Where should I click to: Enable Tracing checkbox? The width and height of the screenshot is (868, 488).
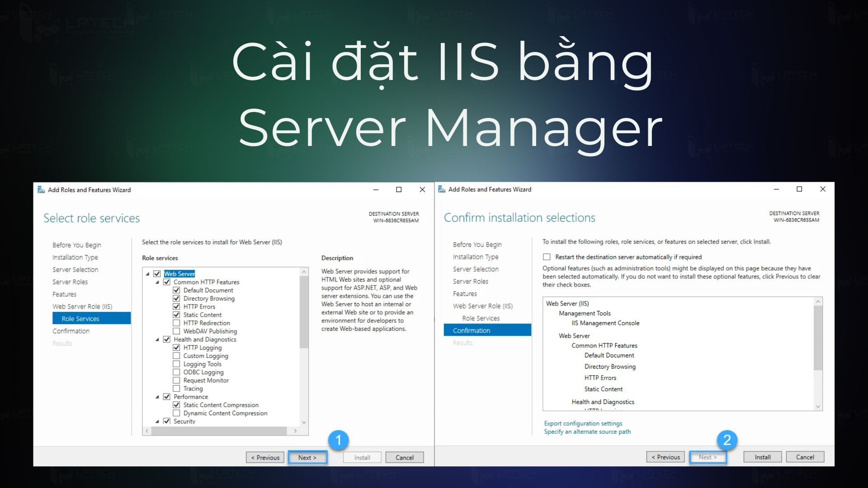[177, 389]
